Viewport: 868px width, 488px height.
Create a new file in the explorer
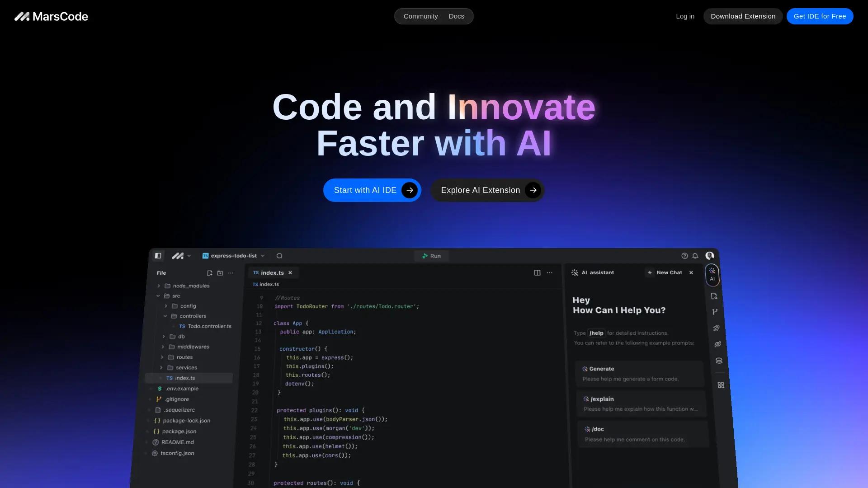click(209, 273)
